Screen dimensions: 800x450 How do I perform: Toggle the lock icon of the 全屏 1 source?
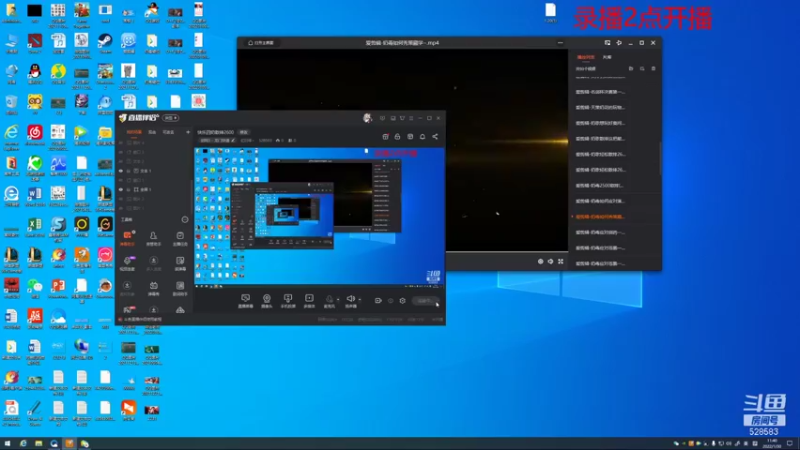pos(129,189)
